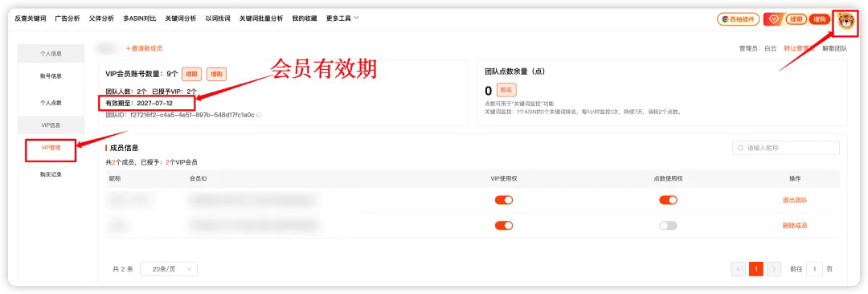
Task: Select 个人点数 in the sidebar
Action: tap(51, 103)
